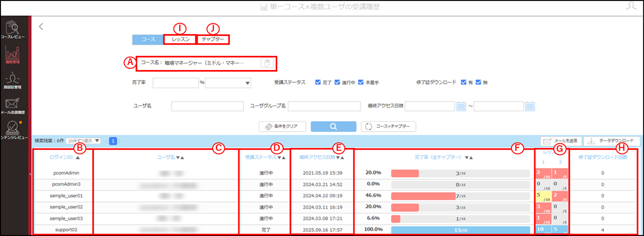Sort by 受講ステータス column
644x236 pixels.
pos(265,157)
